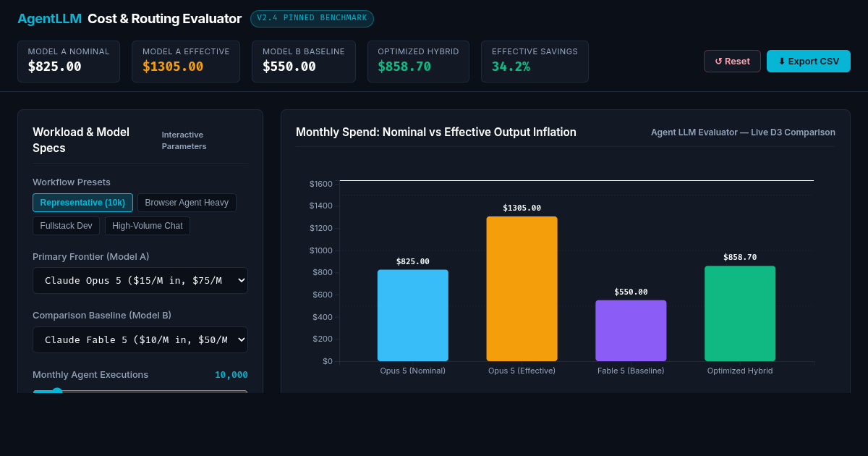Click the Effective Savings 34.2% card
This screenshot has width=868, height=456.
[x=535, y=61]
